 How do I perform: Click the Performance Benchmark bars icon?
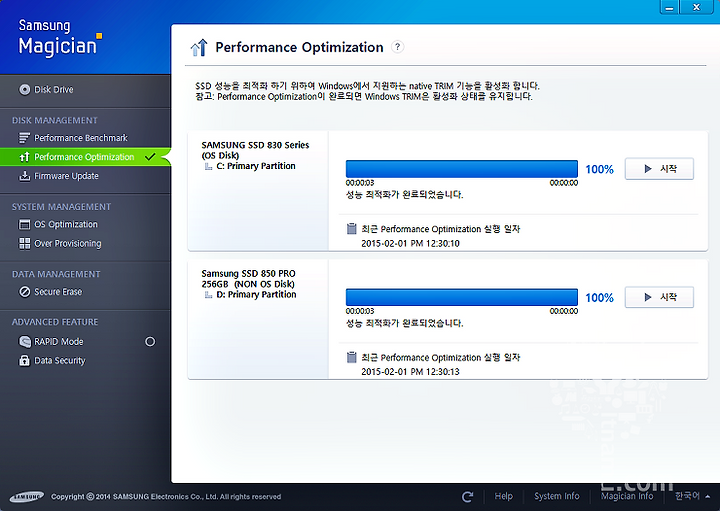point(24,138)
